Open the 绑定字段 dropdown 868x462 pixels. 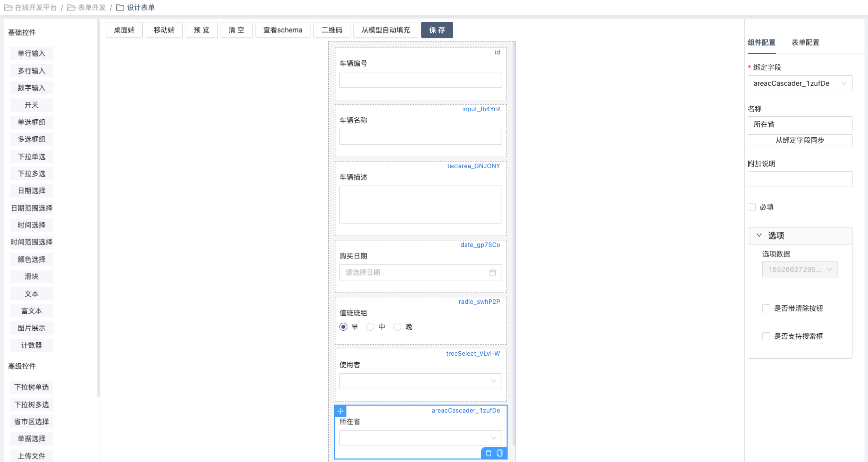(x=800, y=83)
